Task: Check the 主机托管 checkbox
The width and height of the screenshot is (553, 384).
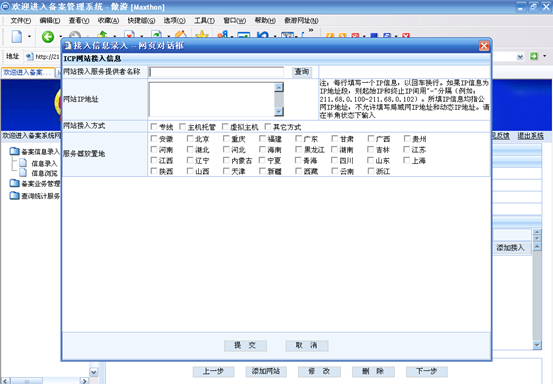Action: (x=182, y=126)
